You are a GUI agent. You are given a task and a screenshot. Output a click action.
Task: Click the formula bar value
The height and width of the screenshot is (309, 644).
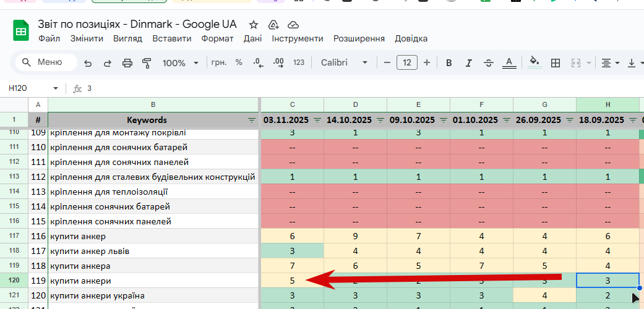[90, 88]
